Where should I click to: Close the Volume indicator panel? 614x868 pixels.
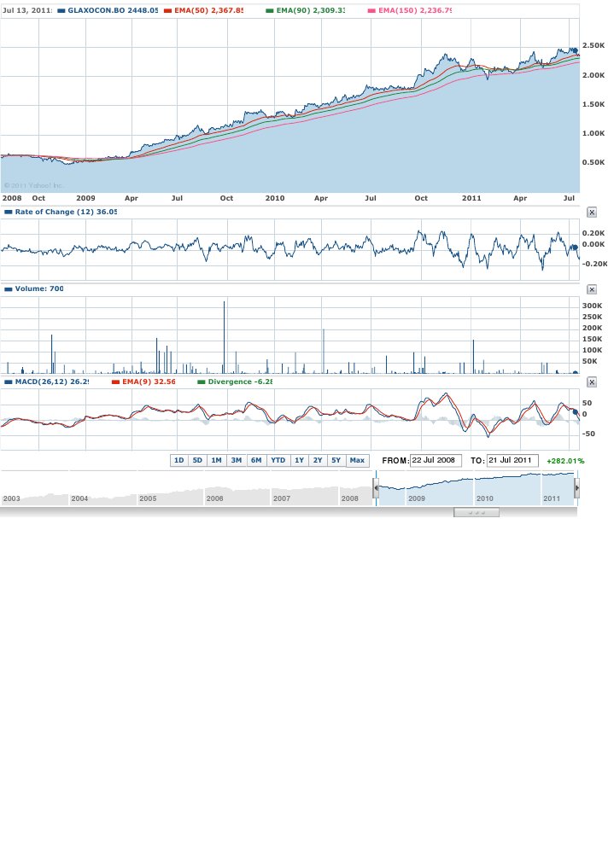[x=592, y=289]
